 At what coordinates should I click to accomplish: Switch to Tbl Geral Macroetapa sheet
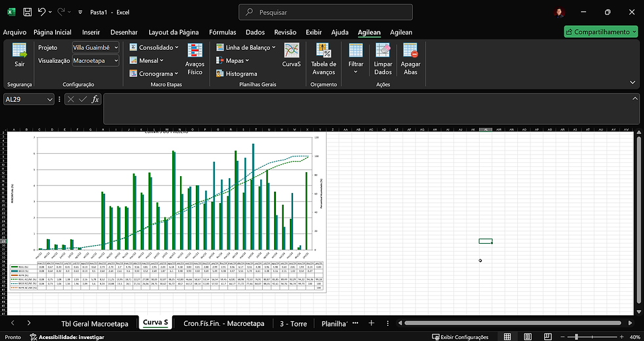coord(95,323)
